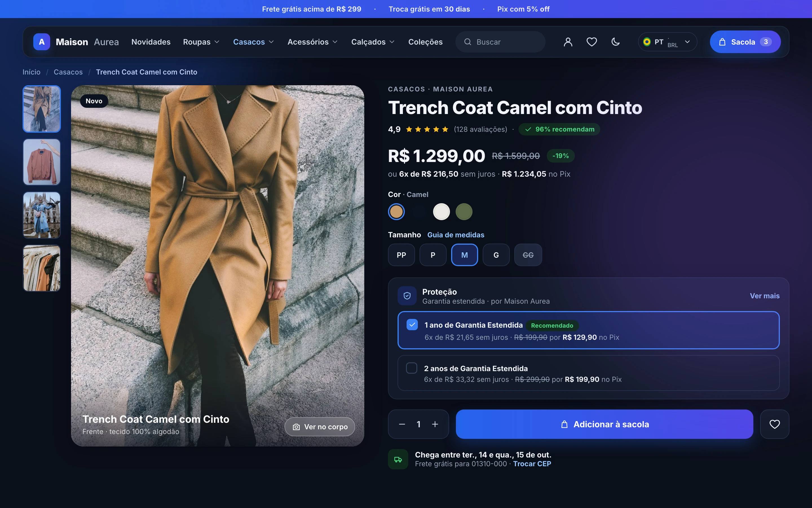Screen dimensions: 812x508
Task: Click the green delivery truck icon
Action: 398,459
